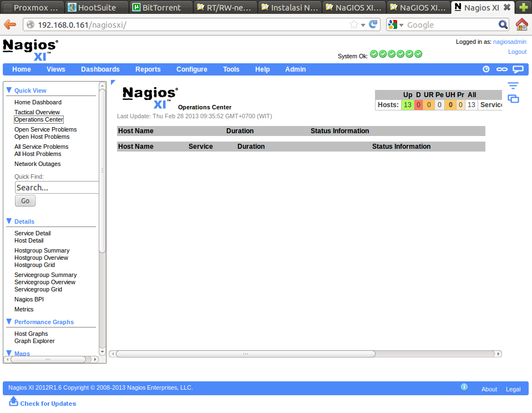Click the Check for Updates link
The image size is (532, 413).
coord(48,404)
